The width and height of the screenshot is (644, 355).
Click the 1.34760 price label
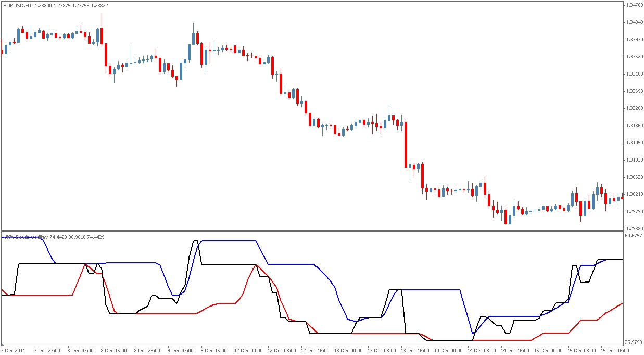point(635,5)
